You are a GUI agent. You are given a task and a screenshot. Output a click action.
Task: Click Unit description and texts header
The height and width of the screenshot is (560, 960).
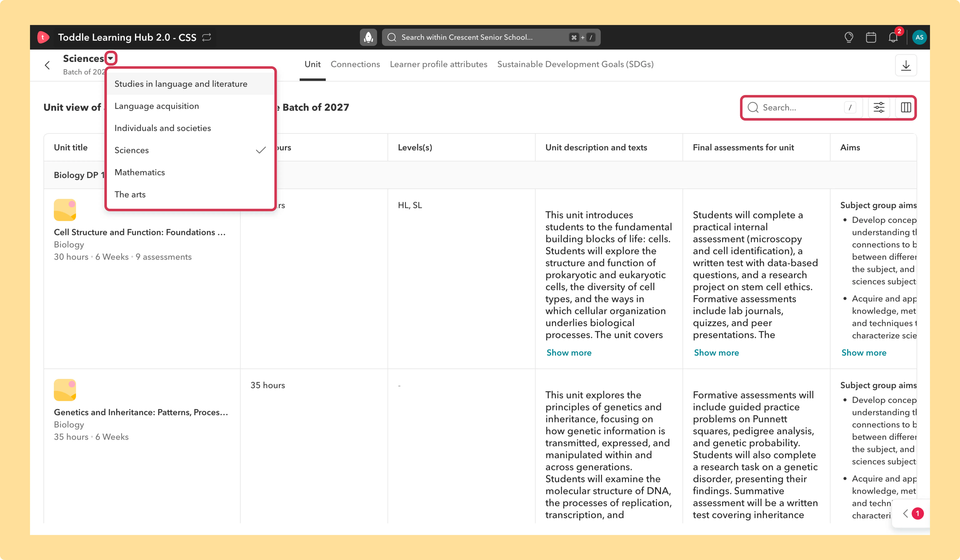pos(596,147)
